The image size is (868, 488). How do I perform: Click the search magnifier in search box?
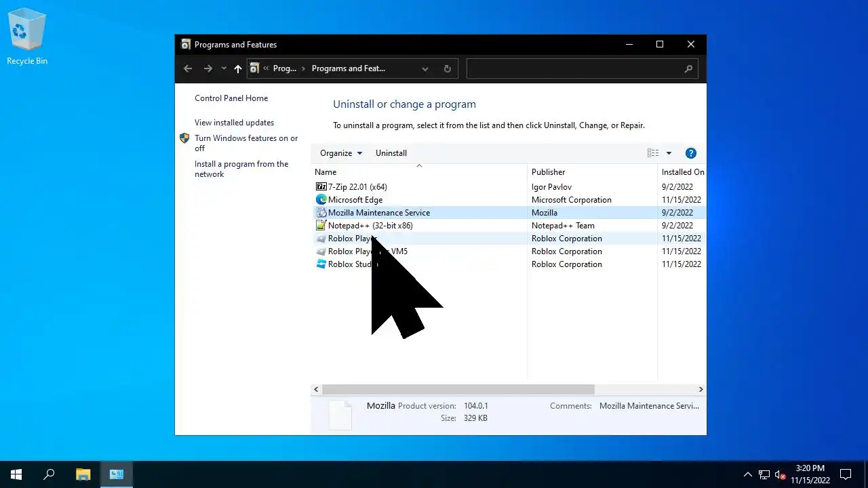[688, 68]
